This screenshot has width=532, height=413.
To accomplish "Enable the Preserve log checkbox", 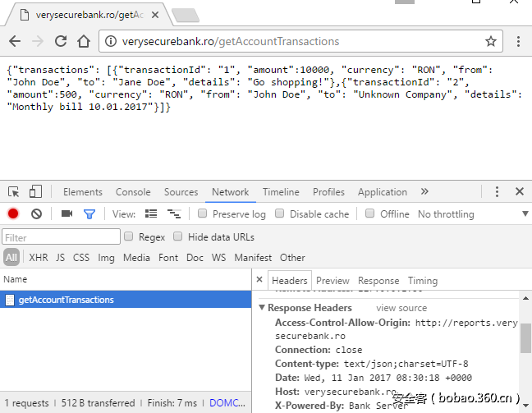I will coord(203,213).
